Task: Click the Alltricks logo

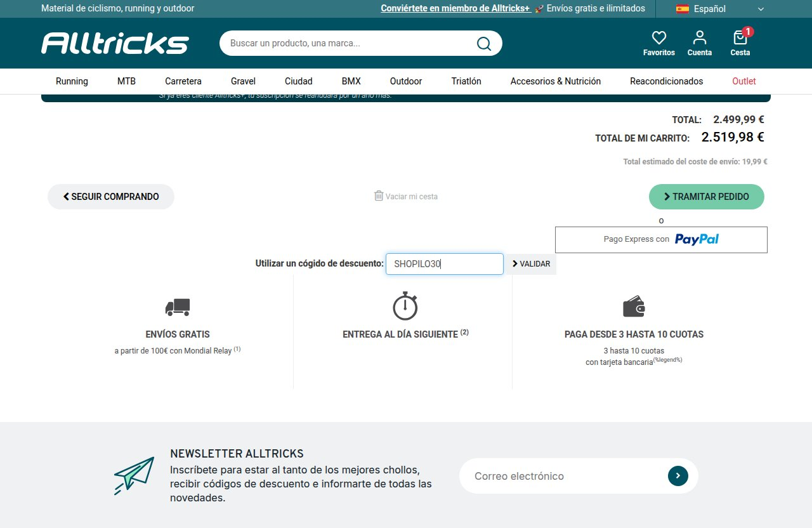Action: [x=115, y=43]
